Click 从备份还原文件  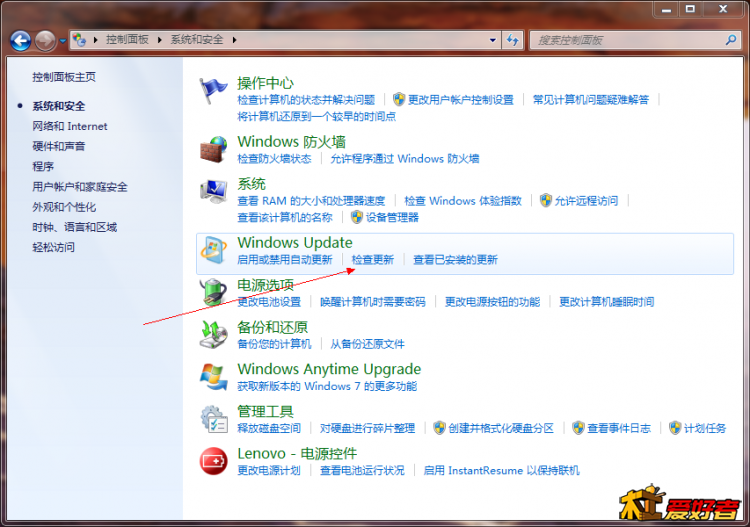coord(367,344)
